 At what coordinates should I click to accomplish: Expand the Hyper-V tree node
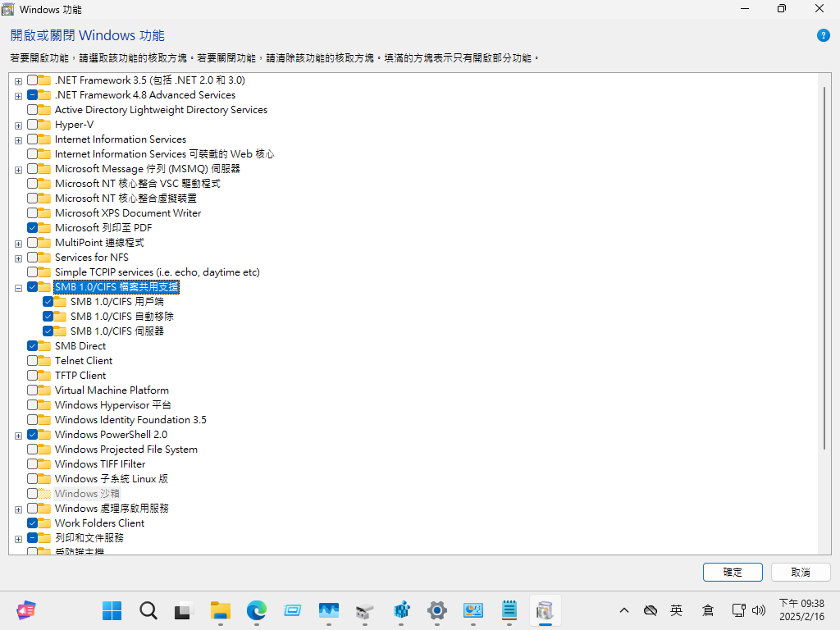coord(18,126)
